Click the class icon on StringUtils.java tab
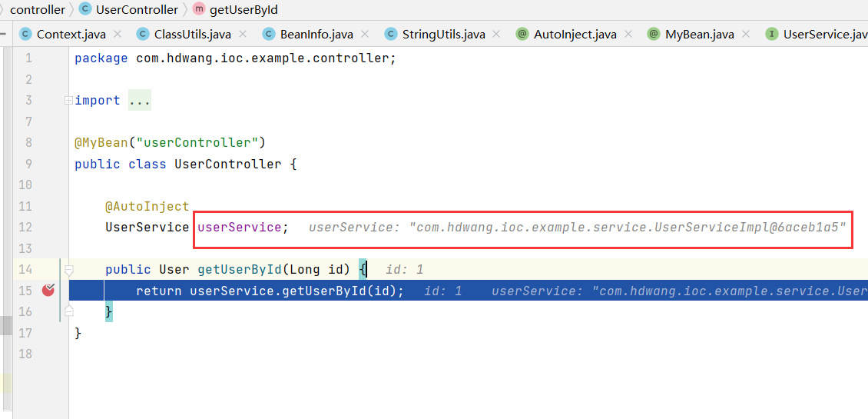The height and width of the screenshot is (419, 868). pos(392,35)
